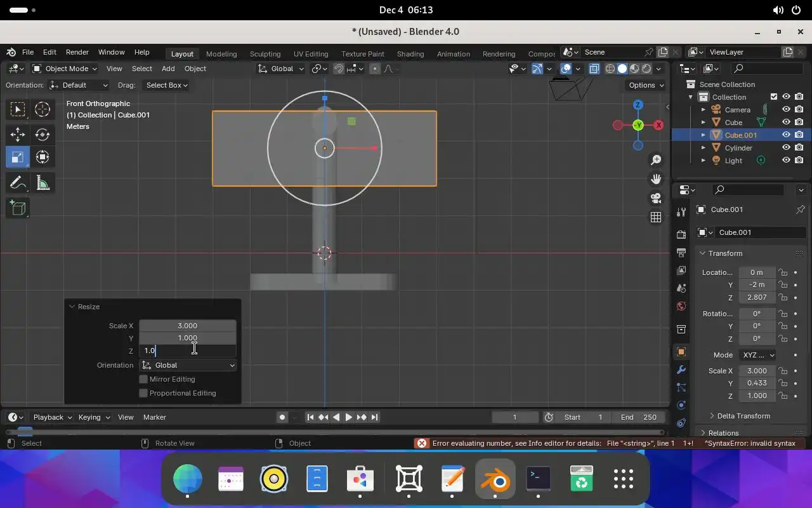Expand the Delta Transform section
812x508 pixels.
[x=743, y=416]
